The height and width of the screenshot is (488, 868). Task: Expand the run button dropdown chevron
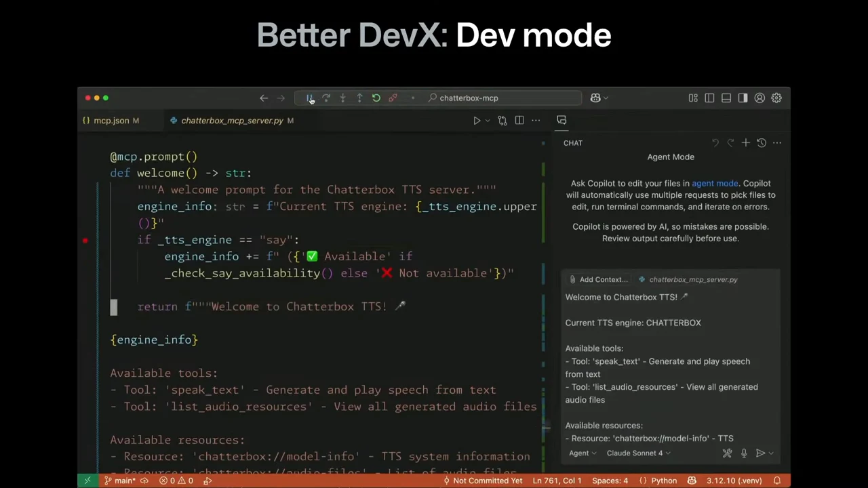(487, 121)
